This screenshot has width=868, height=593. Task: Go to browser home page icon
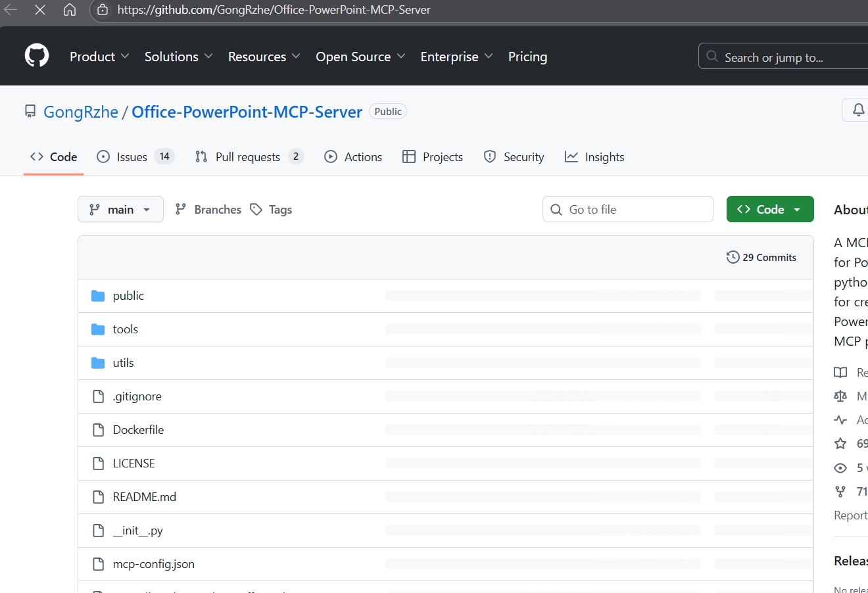point(70,10)
